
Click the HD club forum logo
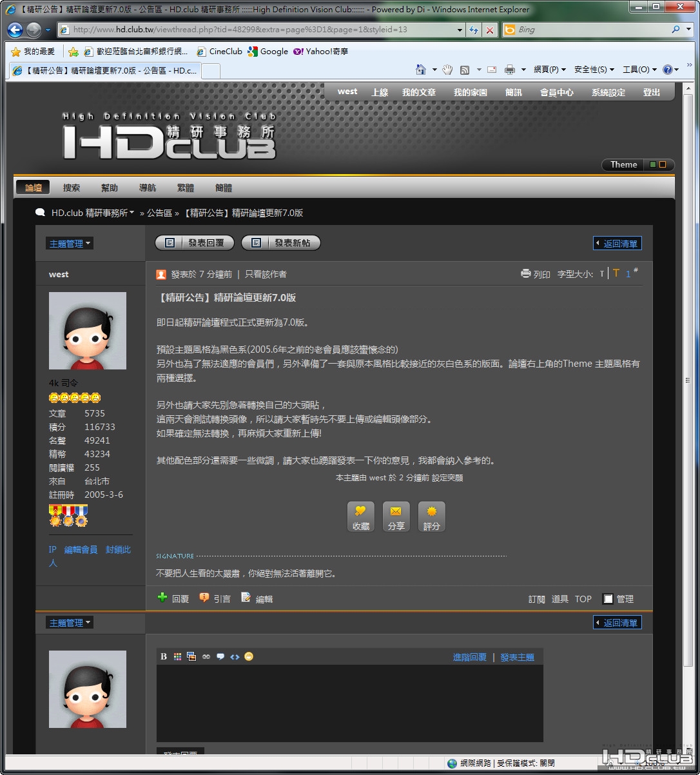(169, 137)
